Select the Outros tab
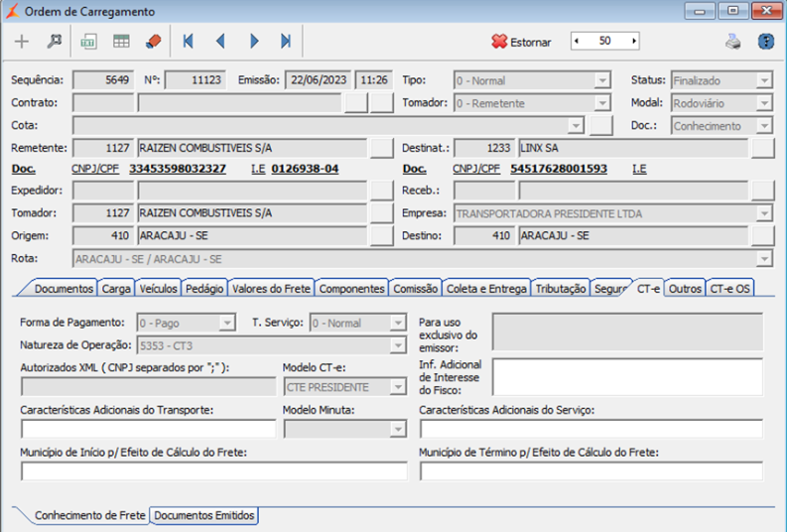This screenshot has height=532, width=787. pos(685,289)
